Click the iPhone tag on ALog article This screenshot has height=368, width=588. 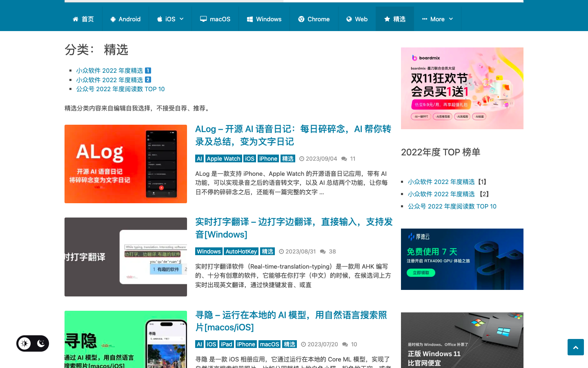[268, 159]
